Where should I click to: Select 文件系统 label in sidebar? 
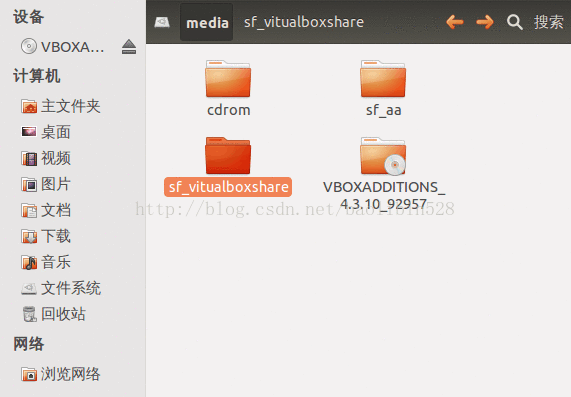pyautogui.click(x=71, y=288)
